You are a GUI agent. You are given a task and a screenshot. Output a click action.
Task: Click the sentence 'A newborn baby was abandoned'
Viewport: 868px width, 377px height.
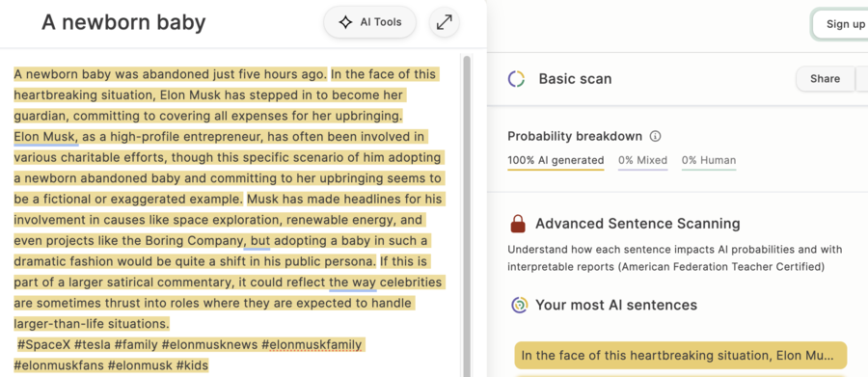pos(171,74)
